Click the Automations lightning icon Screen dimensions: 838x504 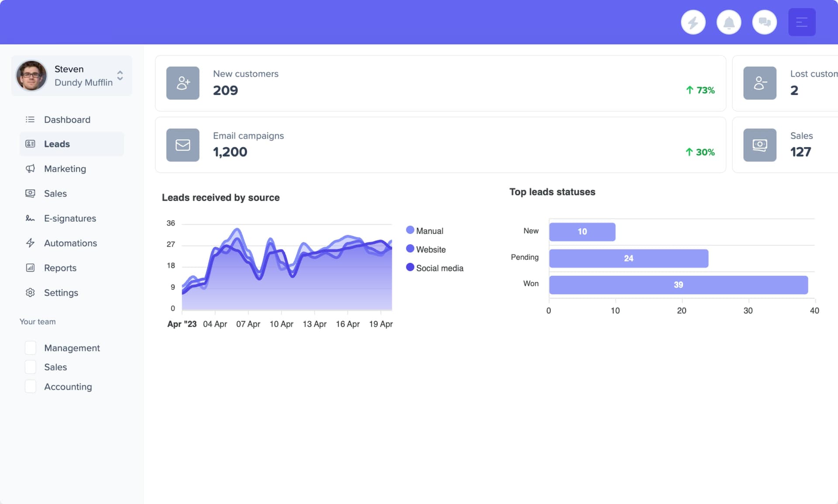click(x=30, y=243)
